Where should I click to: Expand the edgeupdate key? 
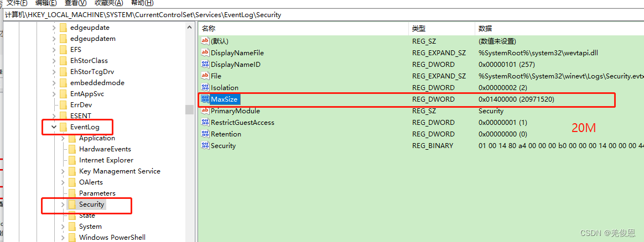coord(54,28)
